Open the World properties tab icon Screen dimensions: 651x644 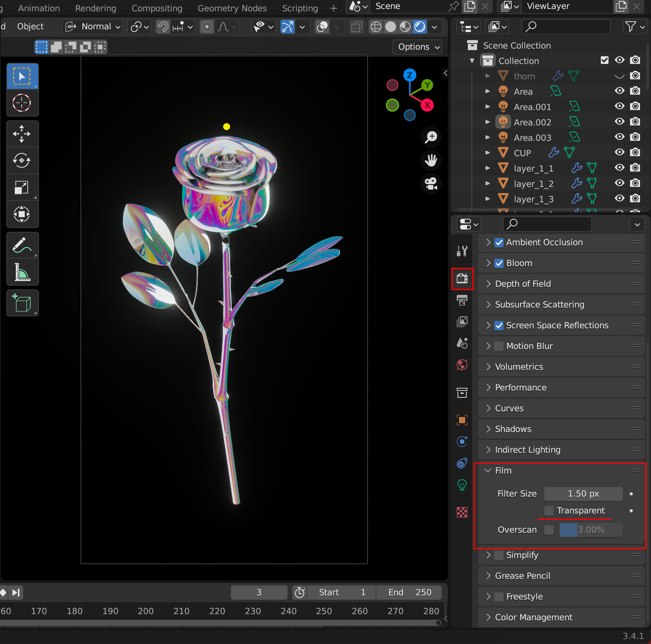click(462, 365)
